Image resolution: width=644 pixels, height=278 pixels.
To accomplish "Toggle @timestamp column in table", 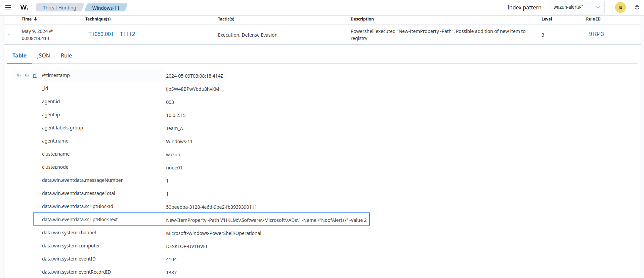I will tap(35, 76).
